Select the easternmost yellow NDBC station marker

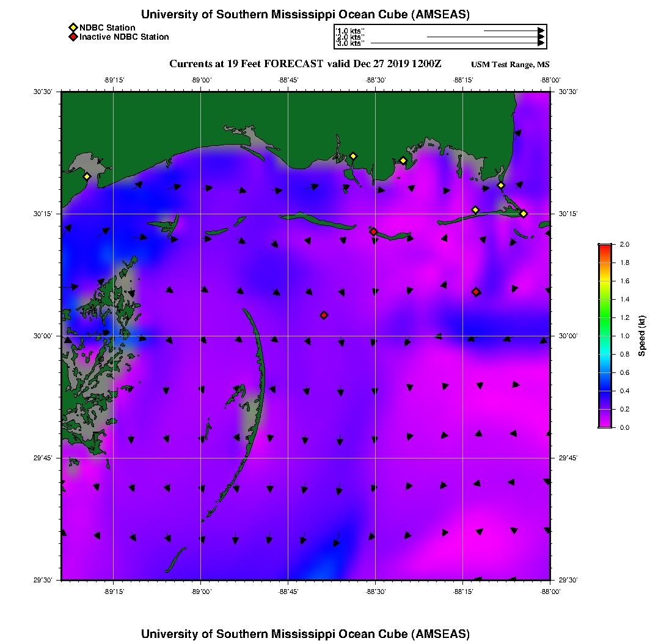point(524,213)
